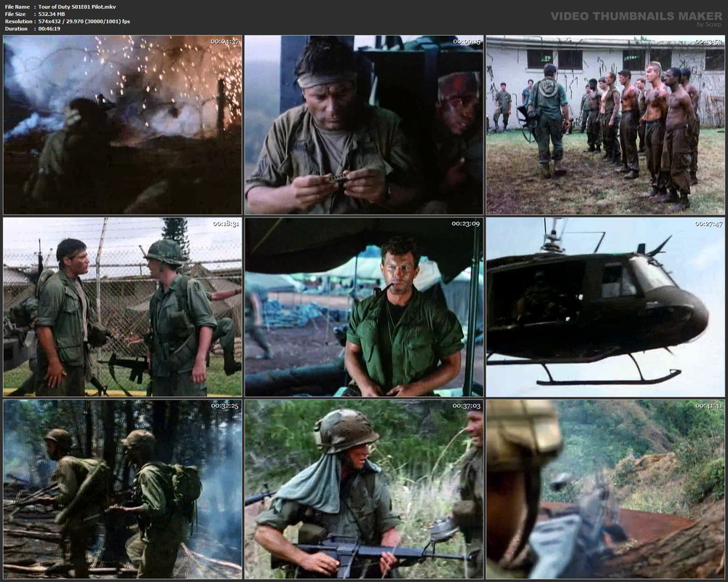Select the resolution value 574x432 / 29.970 fps
Screen dimensions: 728x582
coord(84,21)
